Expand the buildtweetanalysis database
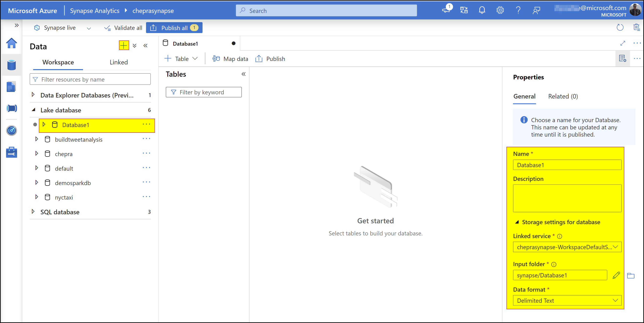This screenshot has height=323, width=644. tap(37, 139)
